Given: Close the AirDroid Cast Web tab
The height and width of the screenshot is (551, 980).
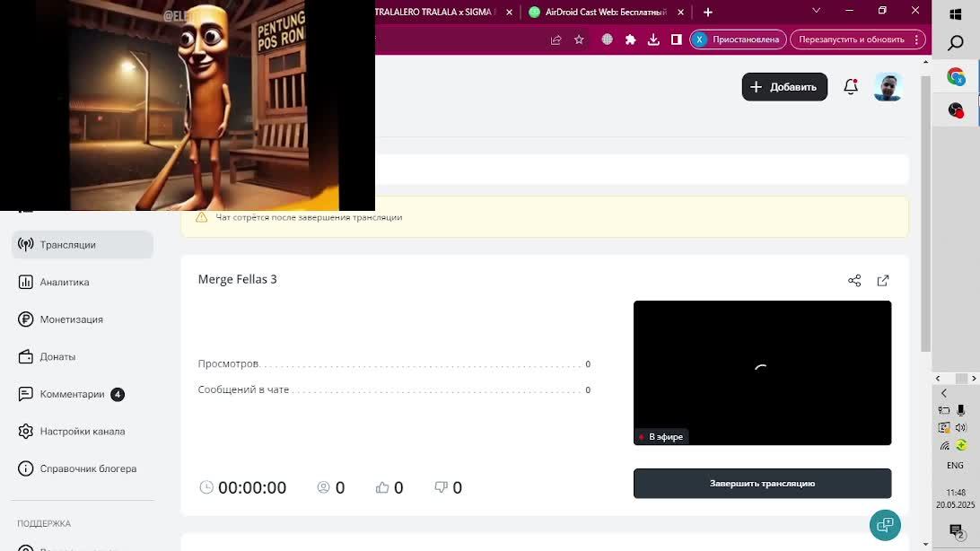Looking at the screenshot, I should (x=680, y=12).
